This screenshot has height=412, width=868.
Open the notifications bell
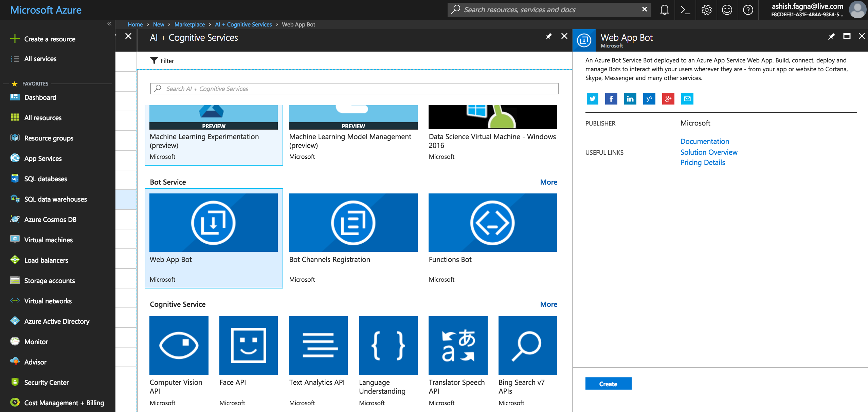(664, 10)
